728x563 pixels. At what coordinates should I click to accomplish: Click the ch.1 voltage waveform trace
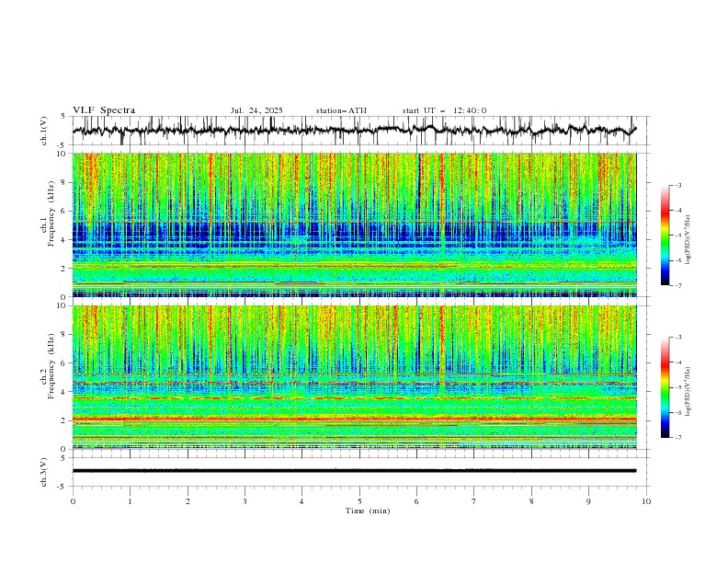click(x=354, y=130)
